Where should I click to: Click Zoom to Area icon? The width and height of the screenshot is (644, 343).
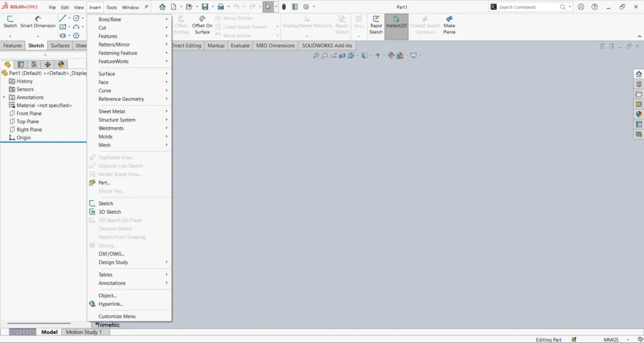click(325, 55)
